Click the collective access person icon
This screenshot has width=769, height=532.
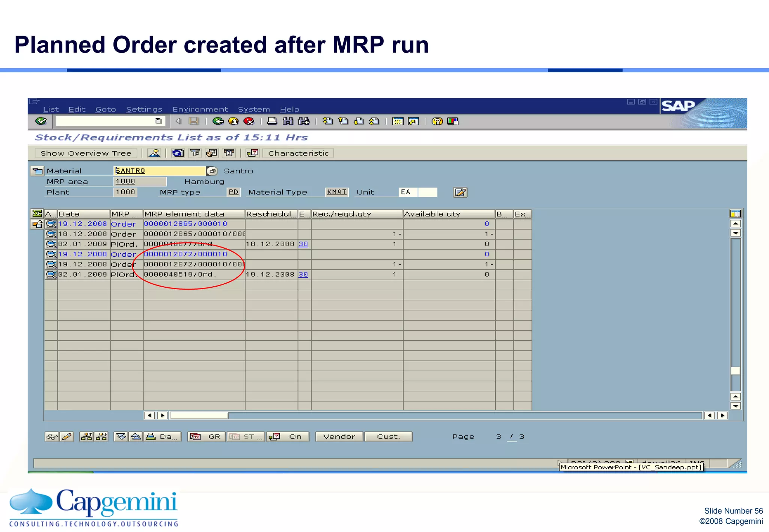coord(154,153)
